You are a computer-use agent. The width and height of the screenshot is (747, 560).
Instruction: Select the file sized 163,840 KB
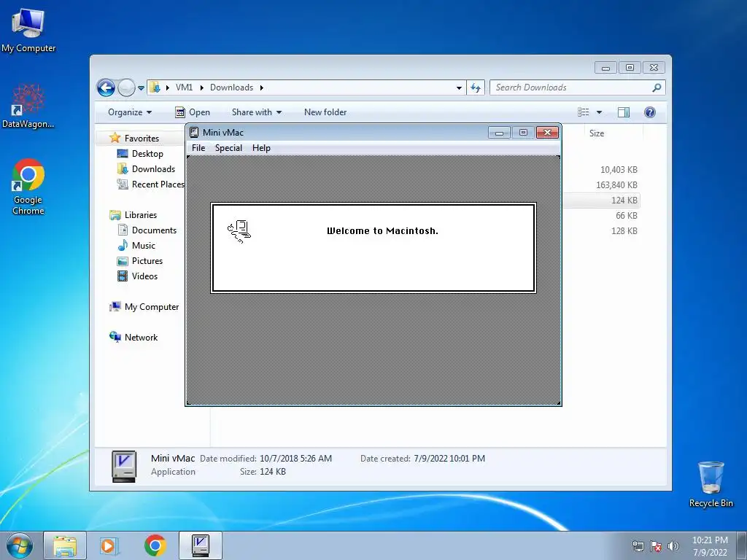coord(616,185)
